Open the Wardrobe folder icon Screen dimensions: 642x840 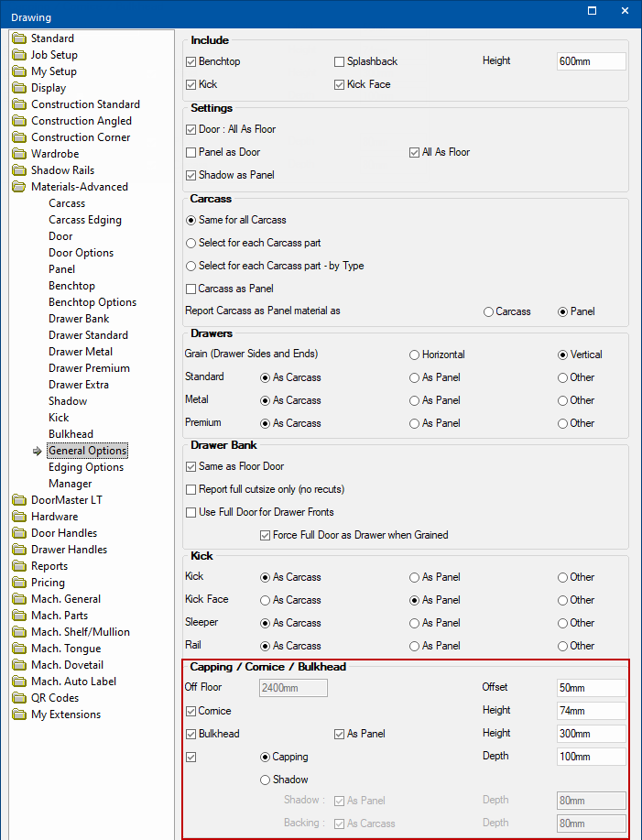point(19,154)
